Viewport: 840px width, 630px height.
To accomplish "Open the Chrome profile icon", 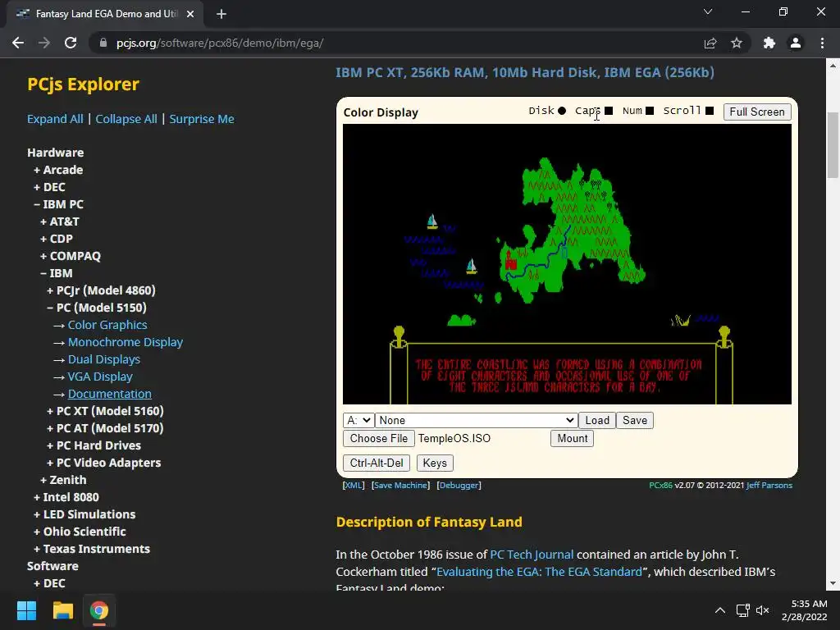I will pyautogui.click(x=796, y=43).
